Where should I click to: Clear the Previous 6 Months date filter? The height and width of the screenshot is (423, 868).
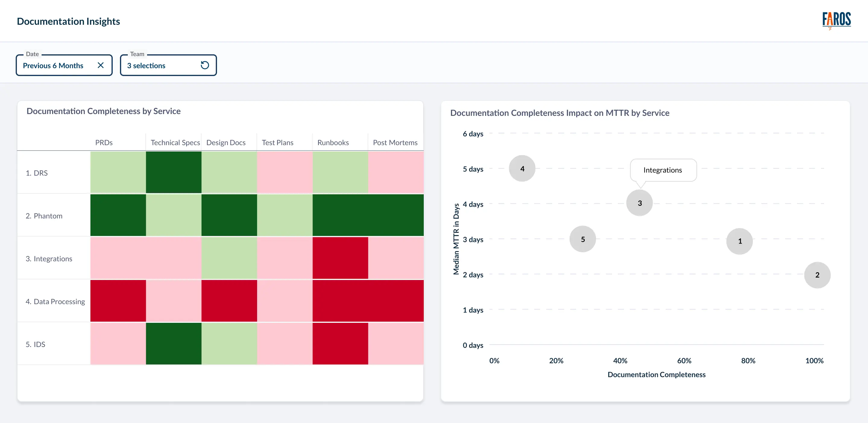point(100,65)
